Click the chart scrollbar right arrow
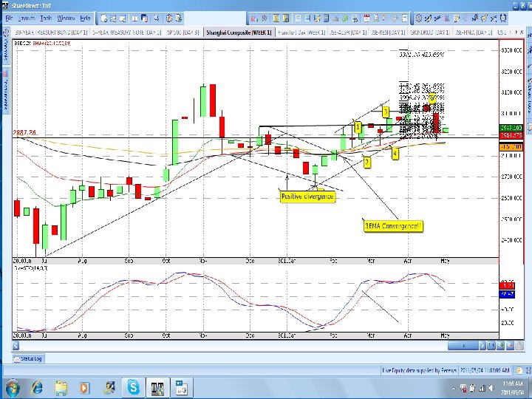This screenshot has width=532, height=399. pos(482,346)
